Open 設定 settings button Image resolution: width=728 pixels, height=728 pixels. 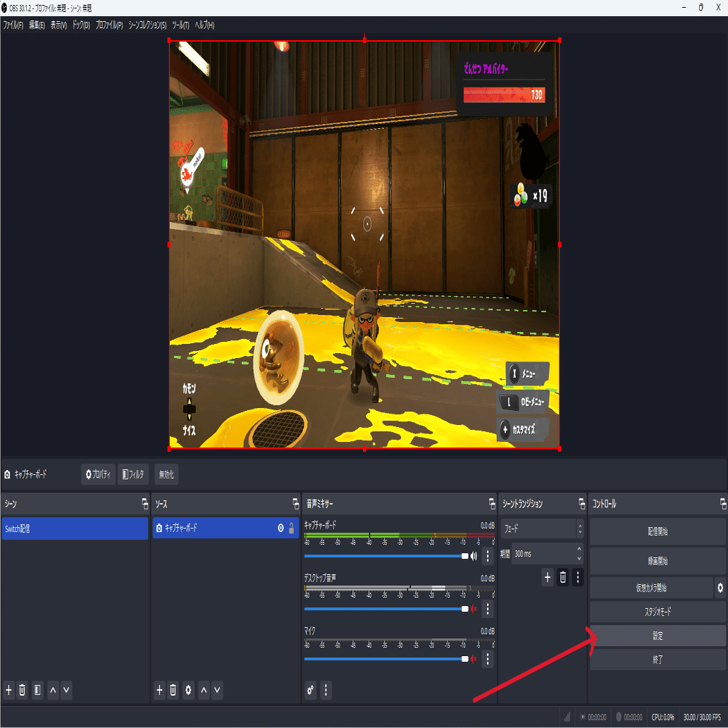click(x=658, y=636)
